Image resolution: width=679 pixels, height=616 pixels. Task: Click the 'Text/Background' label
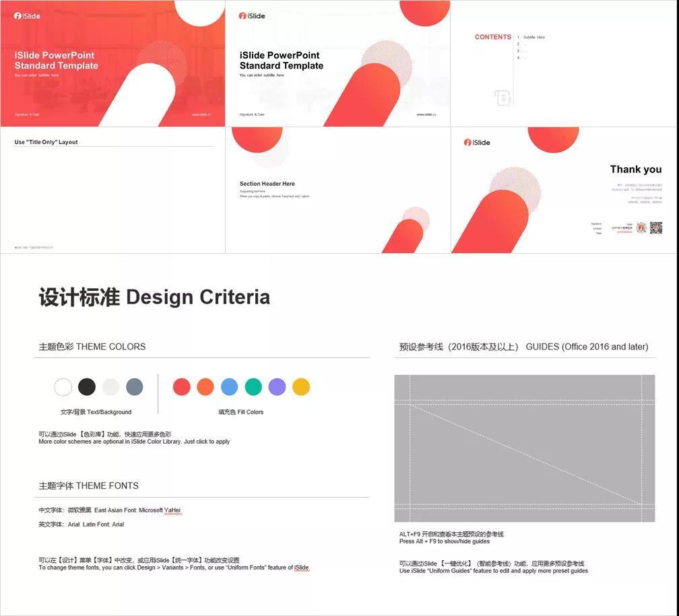pos(108,412)
